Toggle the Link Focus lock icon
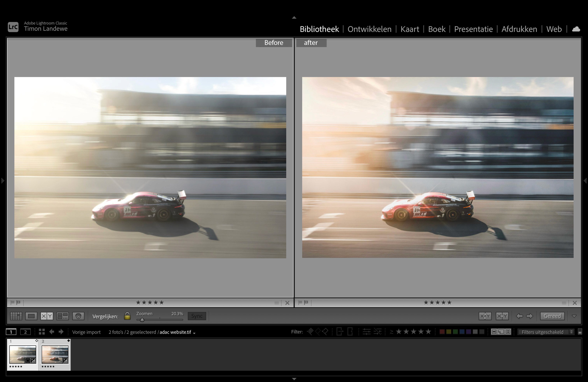 pyautogui.click(x=127, y=316)
